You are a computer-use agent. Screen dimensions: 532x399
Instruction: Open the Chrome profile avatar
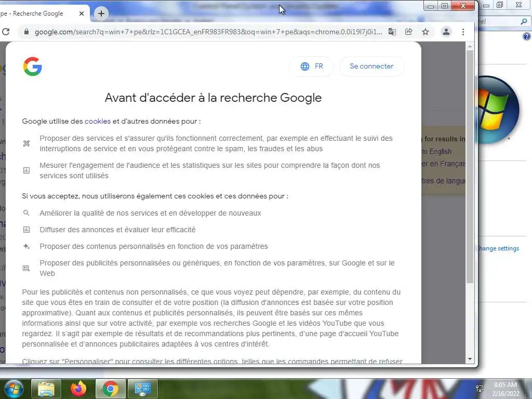[x=446, y=32]
